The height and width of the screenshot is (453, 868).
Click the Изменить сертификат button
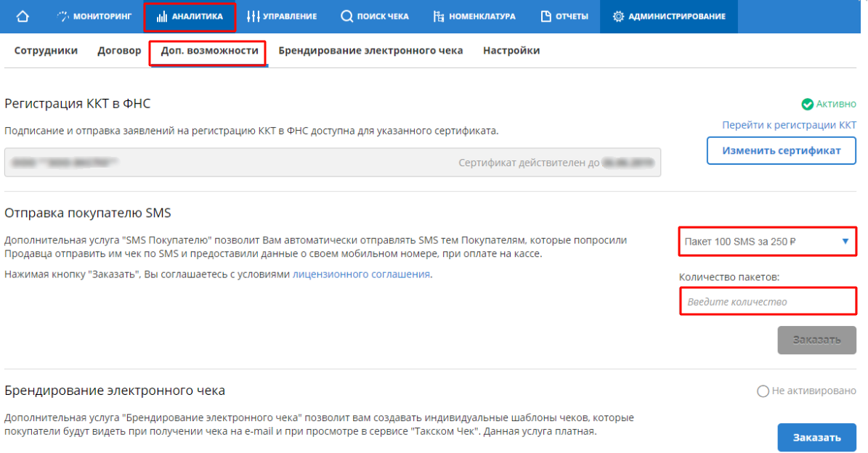click(x=781, y=150)
